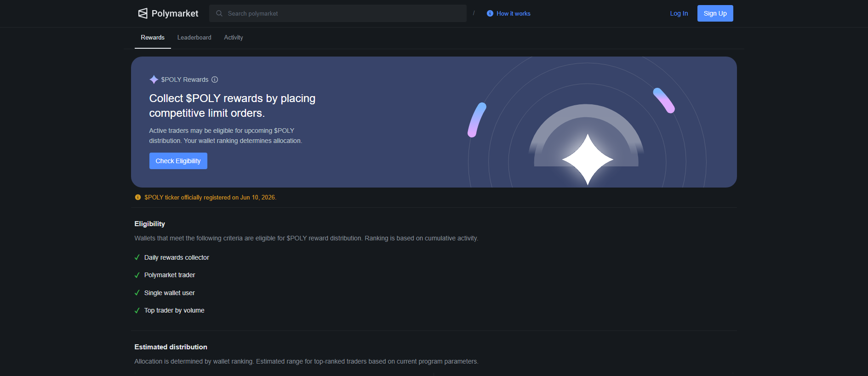Click the 'Active traders may be eligible' paragraph

pos(226,136)
